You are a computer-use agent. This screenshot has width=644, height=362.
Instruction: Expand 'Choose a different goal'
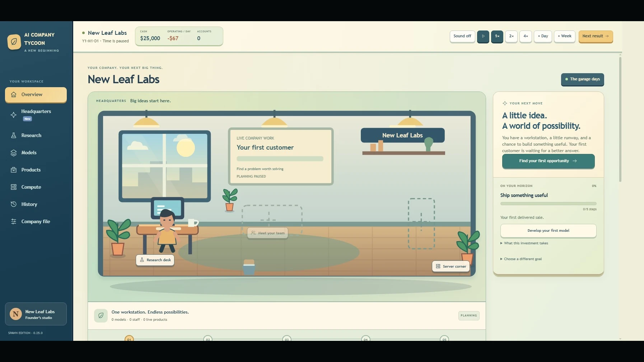pyautogui.click(x=521, y=259)
